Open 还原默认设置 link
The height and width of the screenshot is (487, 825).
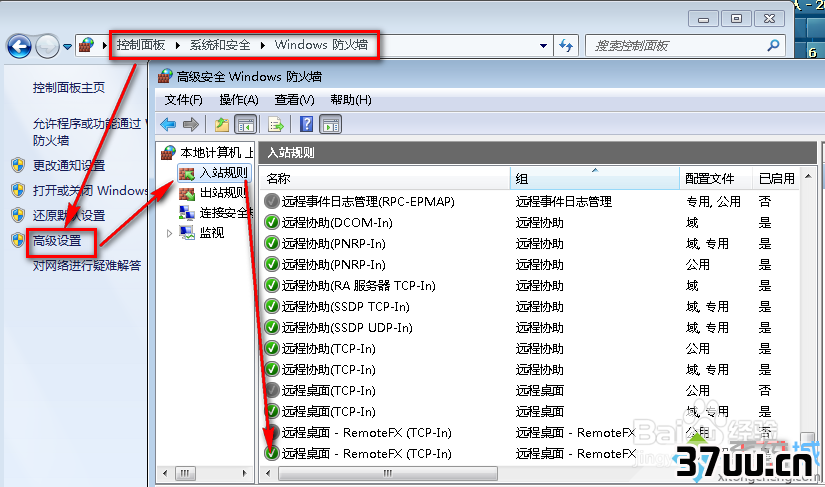click(x=69, y=216)
